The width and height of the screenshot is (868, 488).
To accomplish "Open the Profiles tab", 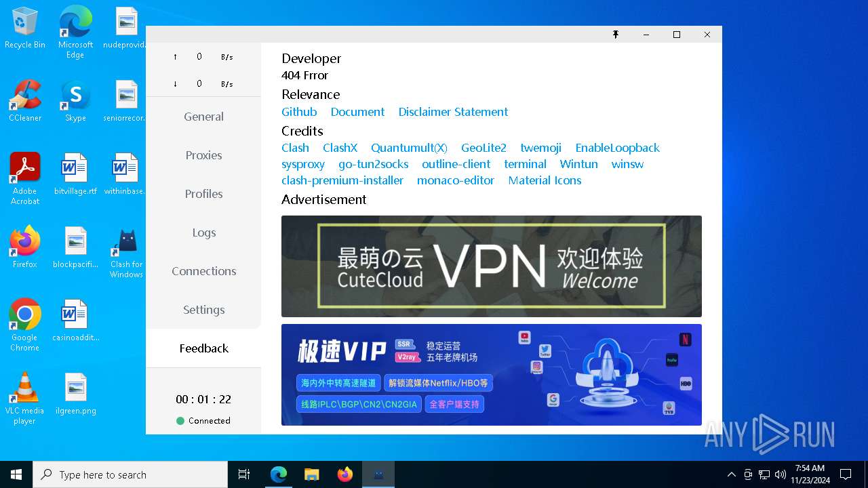I will coord(203,194).
